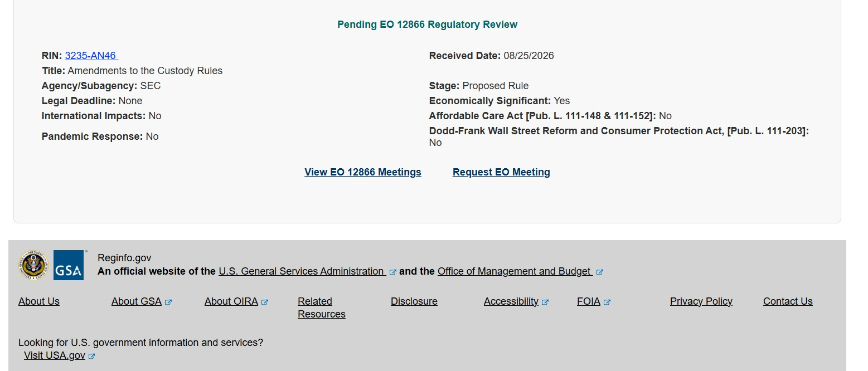Open U.S. General Services Administration link

(301, 271)
